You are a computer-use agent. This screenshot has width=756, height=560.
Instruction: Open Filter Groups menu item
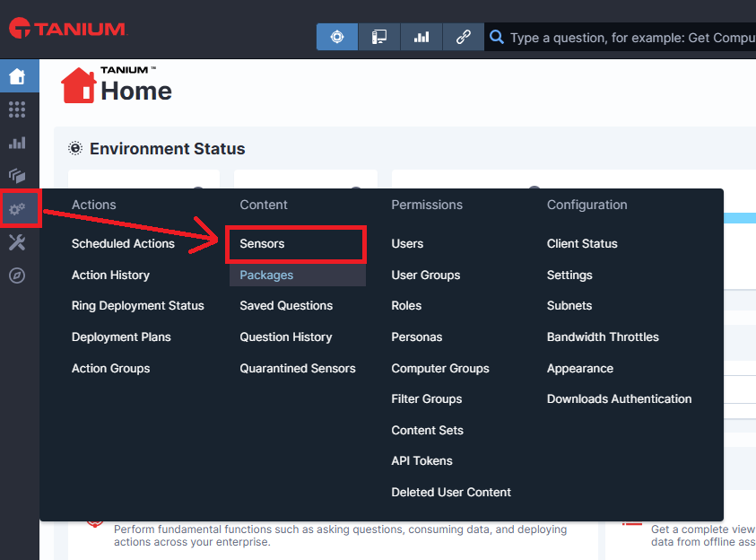click(427, 398)
